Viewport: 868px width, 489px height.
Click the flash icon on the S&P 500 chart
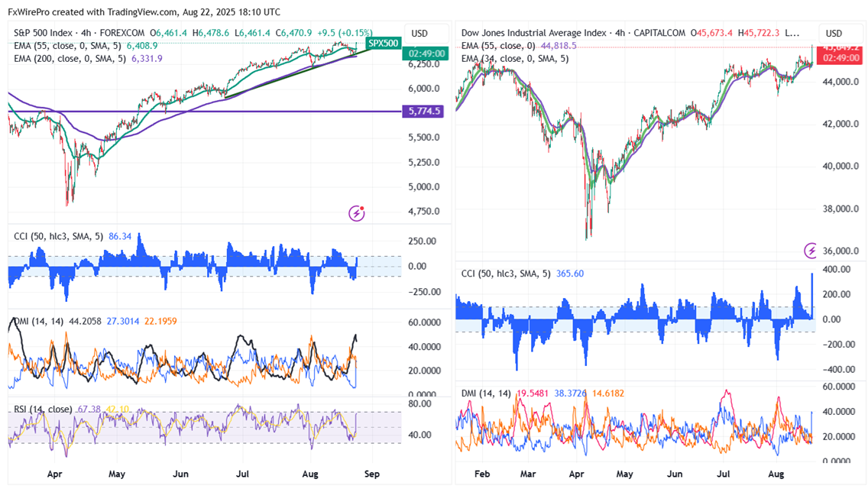pos(357,213)
